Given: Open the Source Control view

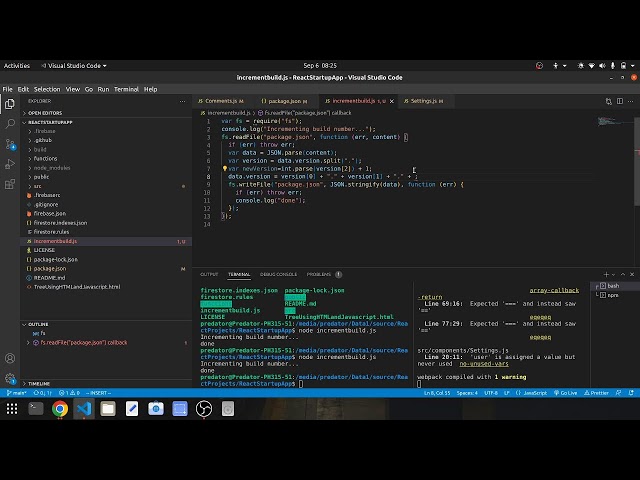Looking at the screenshot, I should click(10, 144).
